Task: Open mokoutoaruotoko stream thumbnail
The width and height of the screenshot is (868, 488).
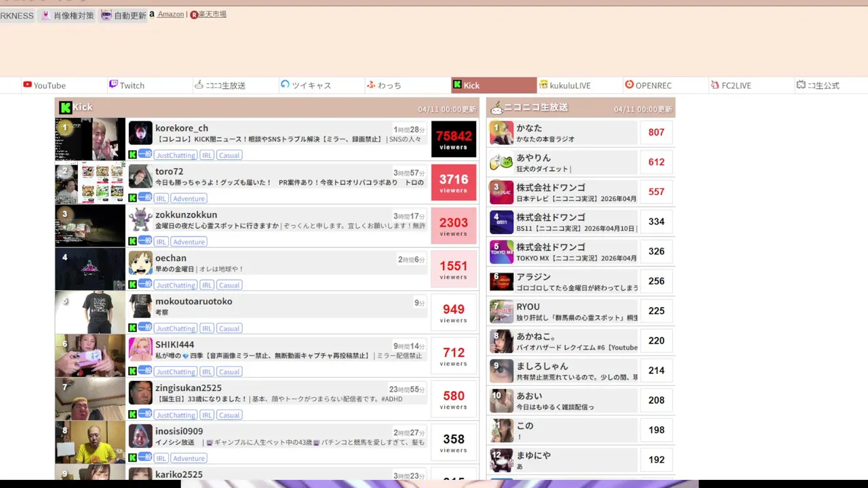Action: pyautogui.click(x=90, y=312)
